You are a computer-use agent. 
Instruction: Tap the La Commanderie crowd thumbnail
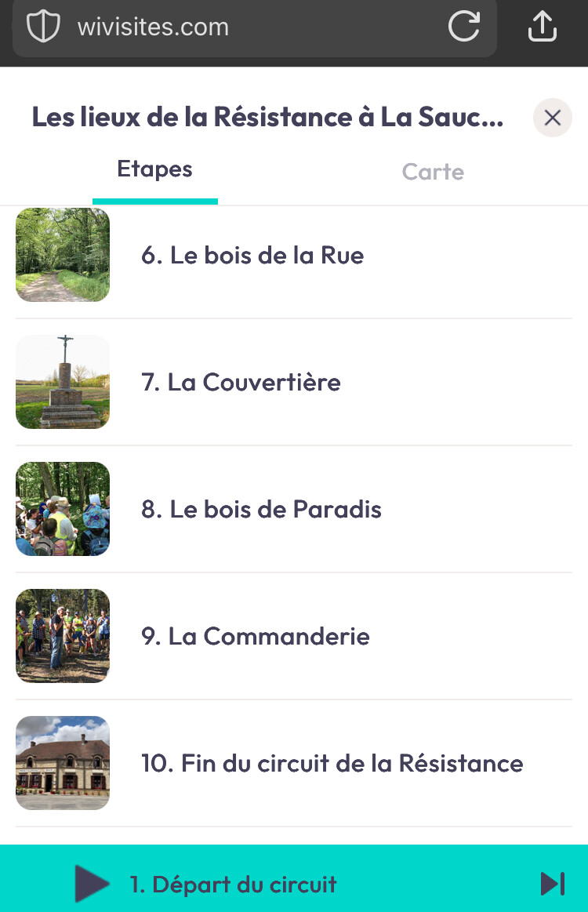coord(63,636)
